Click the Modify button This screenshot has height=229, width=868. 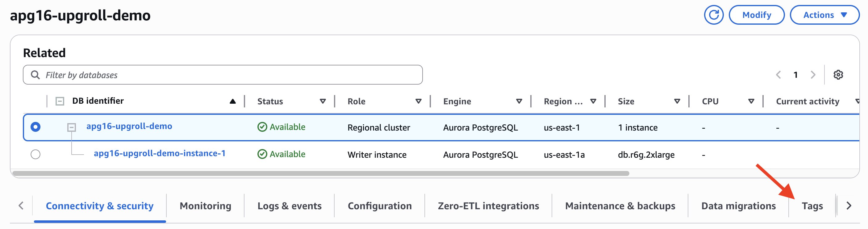(757, 15)
